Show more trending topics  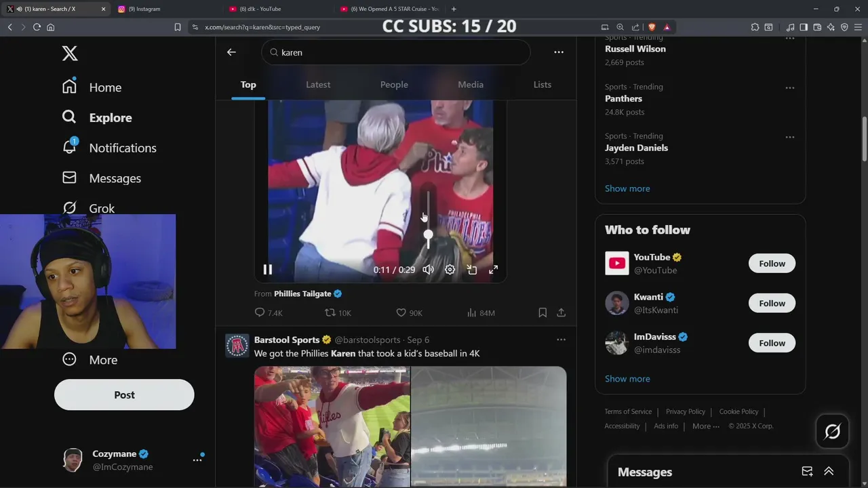(x=627, y=188)
